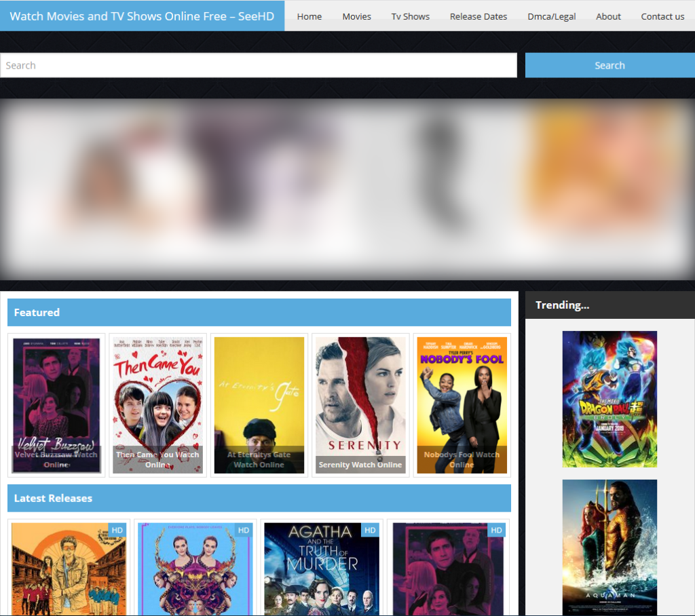Open the Velvet Buzzsaw poster in Latest Releases
Image resolution: width=695 pixels, height=616 pixels.
[x=448, y=569]
